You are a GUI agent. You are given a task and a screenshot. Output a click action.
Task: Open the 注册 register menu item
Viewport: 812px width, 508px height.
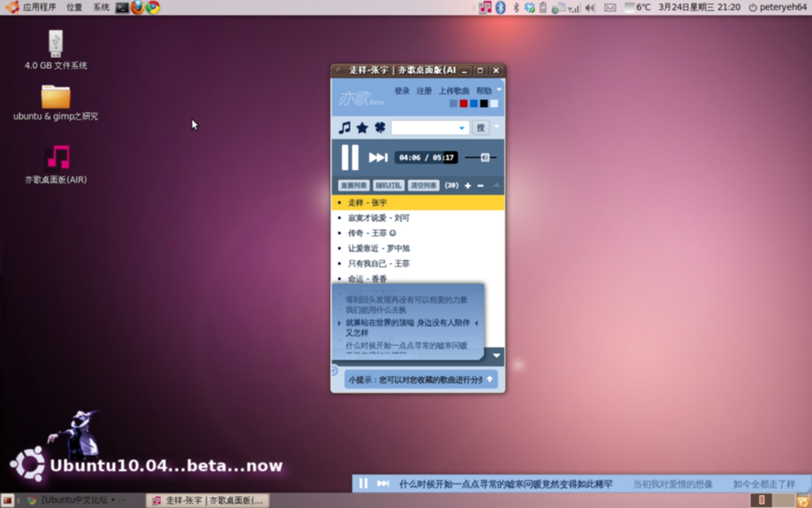click(x=424, y=91)
